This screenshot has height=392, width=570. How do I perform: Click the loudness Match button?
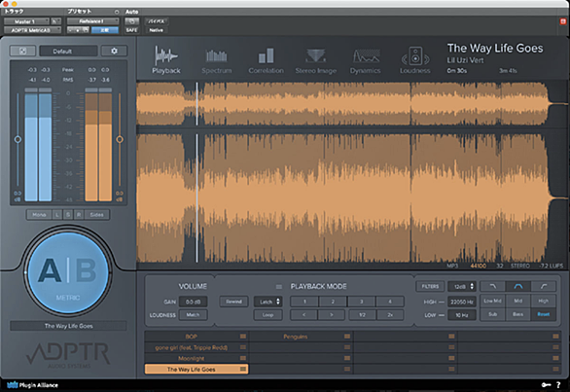[x=193, y=315]
